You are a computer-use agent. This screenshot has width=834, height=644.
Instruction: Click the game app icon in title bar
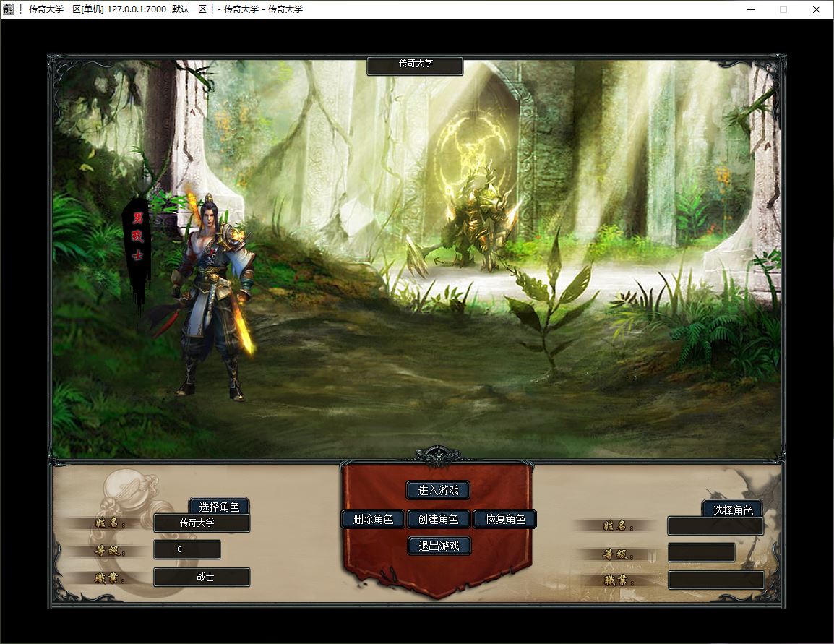pyautogui.click(x=9, y=9)
